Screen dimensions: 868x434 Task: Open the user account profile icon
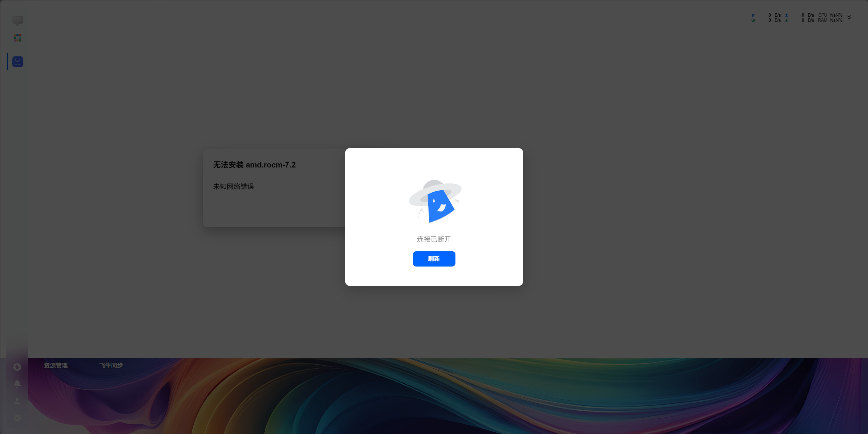tap(17, 401)
